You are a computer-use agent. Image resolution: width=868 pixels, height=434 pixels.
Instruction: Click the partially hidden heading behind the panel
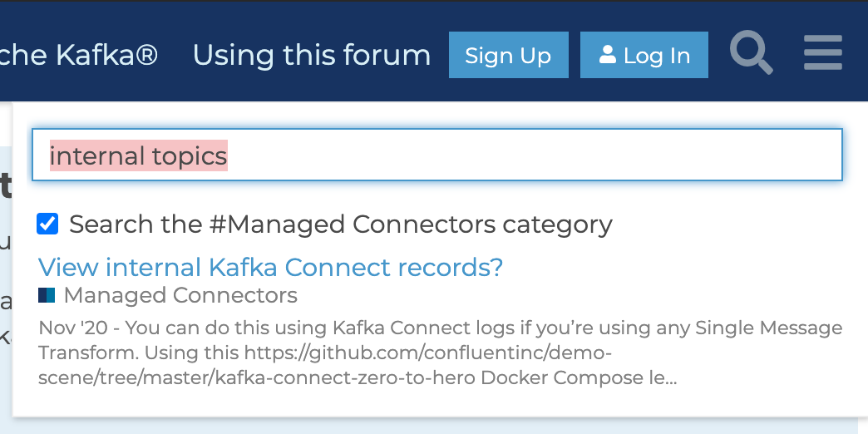click(x=6, y=185)
